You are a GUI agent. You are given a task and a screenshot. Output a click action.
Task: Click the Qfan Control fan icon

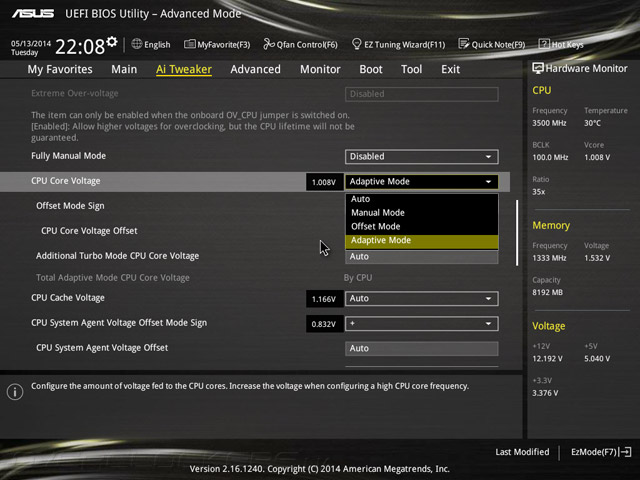(269, 44)
